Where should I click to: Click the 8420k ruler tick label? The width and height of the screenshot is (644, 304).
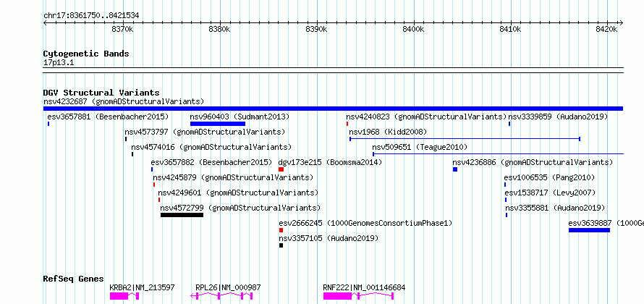(608, 29)
